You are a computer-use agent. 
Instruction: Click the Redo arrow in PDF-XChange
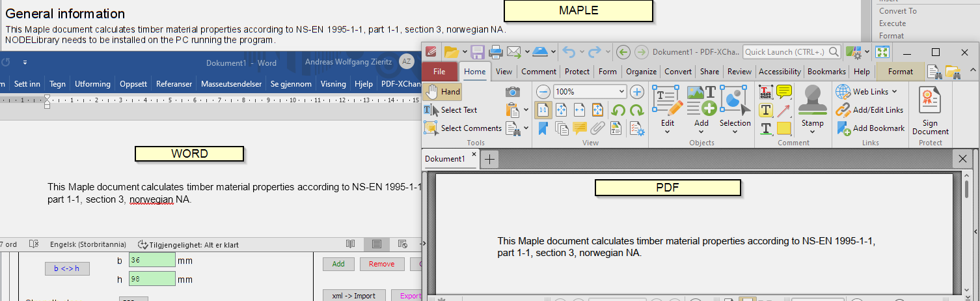click(x=594, y=52)
